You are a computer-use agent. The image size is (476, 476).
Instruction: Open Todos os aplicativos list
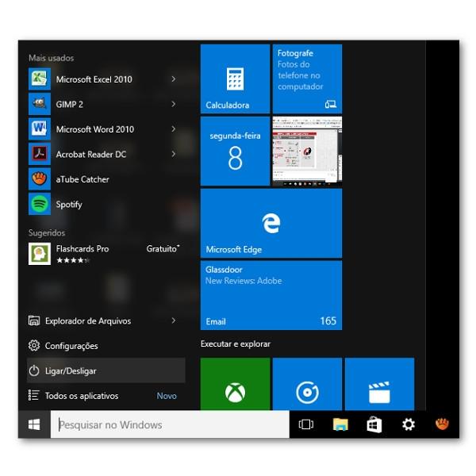coord(106,396)
